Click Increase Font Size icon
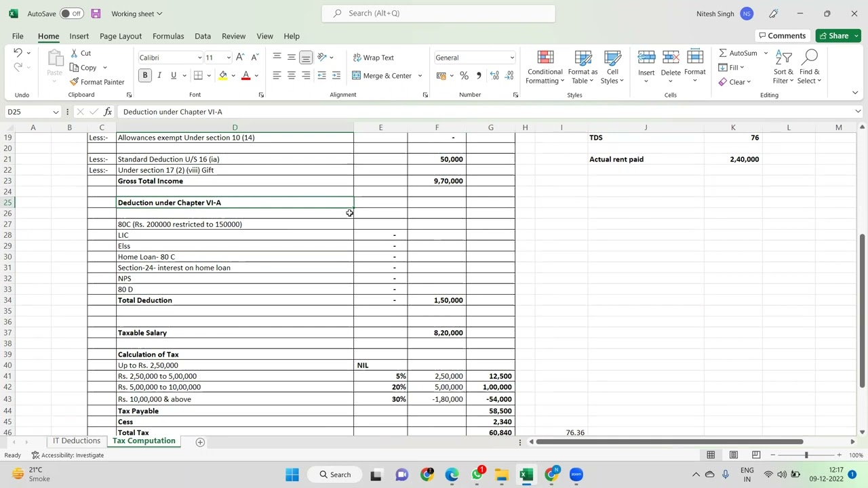Image resolution: width=868 pixels, height=488 pixels. click(x=240, y=58)
